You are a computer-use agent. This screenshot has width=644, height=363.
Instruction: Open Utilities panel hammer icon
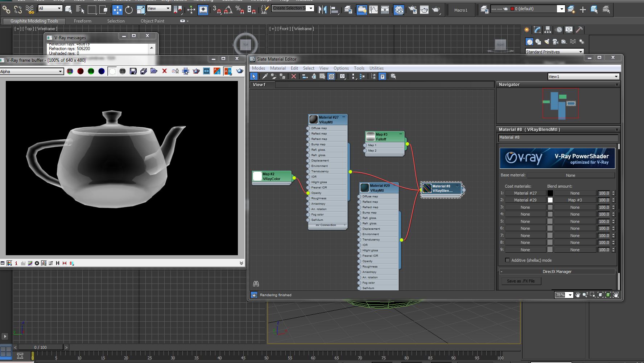(x=579, y=30)
